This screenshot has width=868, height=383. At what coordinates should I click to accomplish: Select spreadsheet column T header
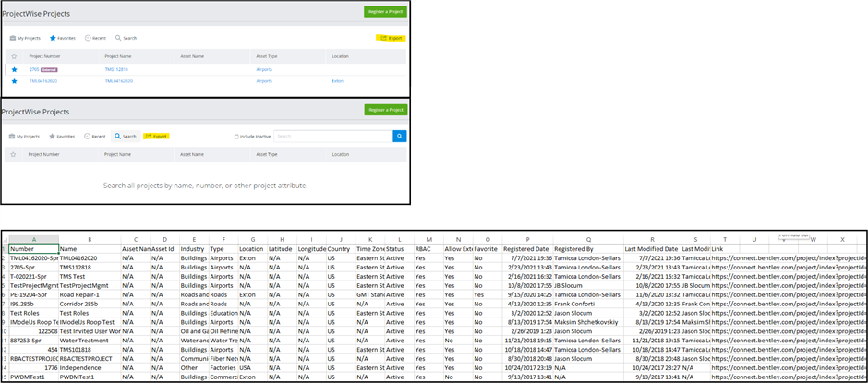pos(725,239)
